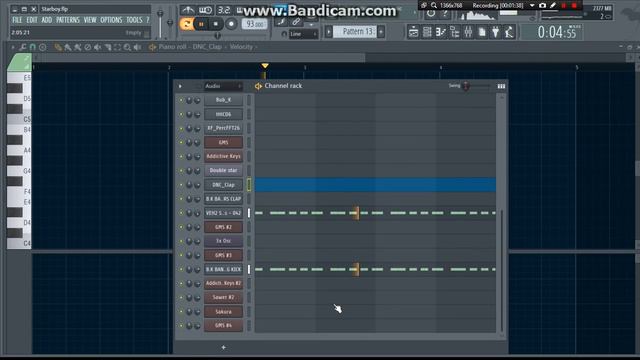The image size is (640, 360).
Task: Adjust the master volume vertical slider
Action: tap(160, 22)
